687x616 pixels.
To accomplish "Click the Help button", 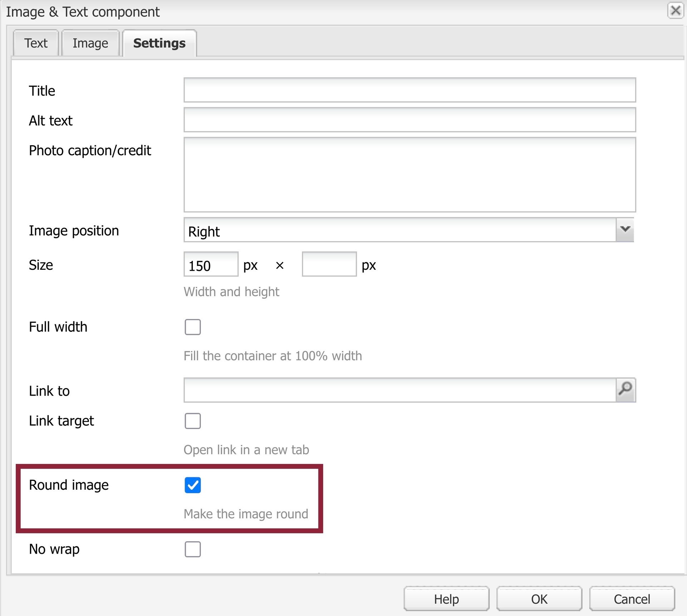I will [446, 599].
